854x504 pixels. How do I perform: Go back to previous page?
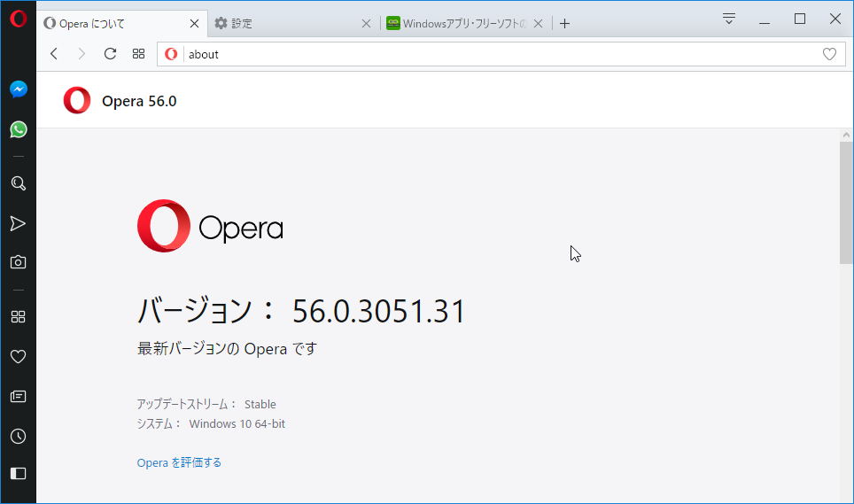pyautogui.click(x=54, y=53)
